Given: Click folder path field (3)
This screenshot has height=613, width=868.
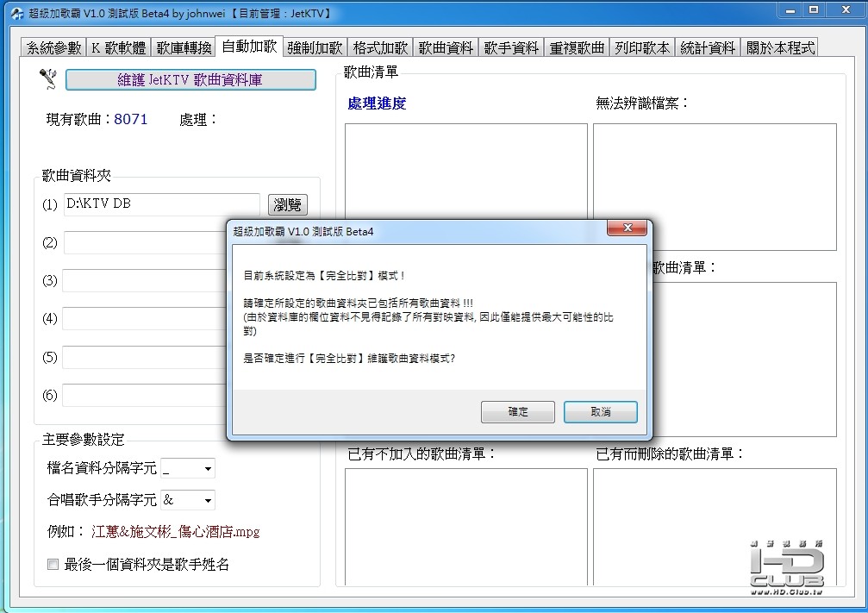Looking at the screenshot, I should pyautogui.click(x=145, y=280).
